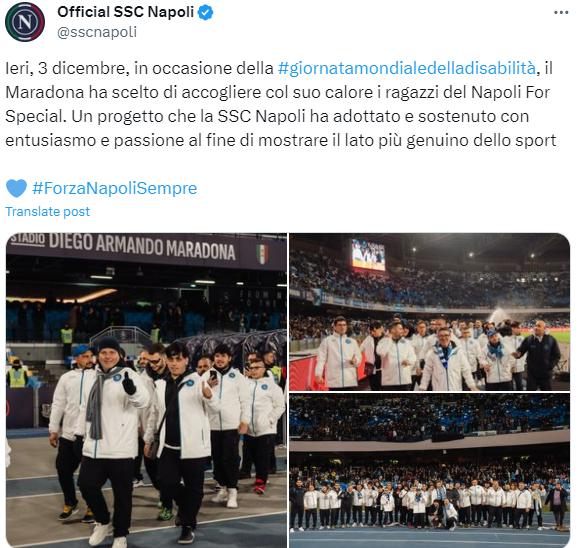This screenshot has width=582, height=548.
Task: Click the stadium scoreboard screen in the photo
Action: pos(368,254)
